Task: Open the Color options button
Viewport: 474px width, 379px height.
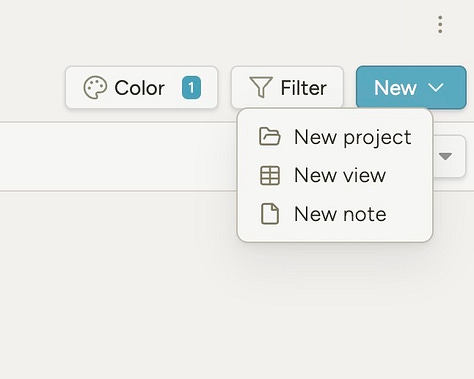Action: (142, 87)
